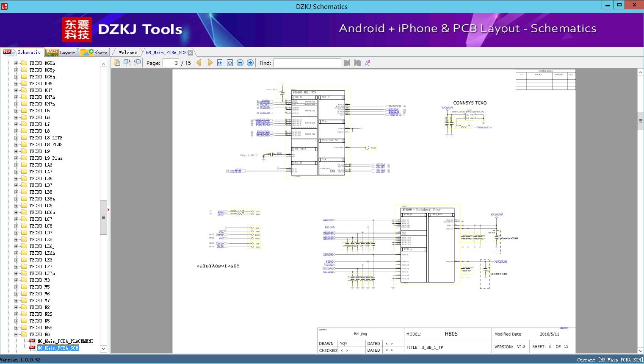Zoom out with the minus icon

pos(240,63)
